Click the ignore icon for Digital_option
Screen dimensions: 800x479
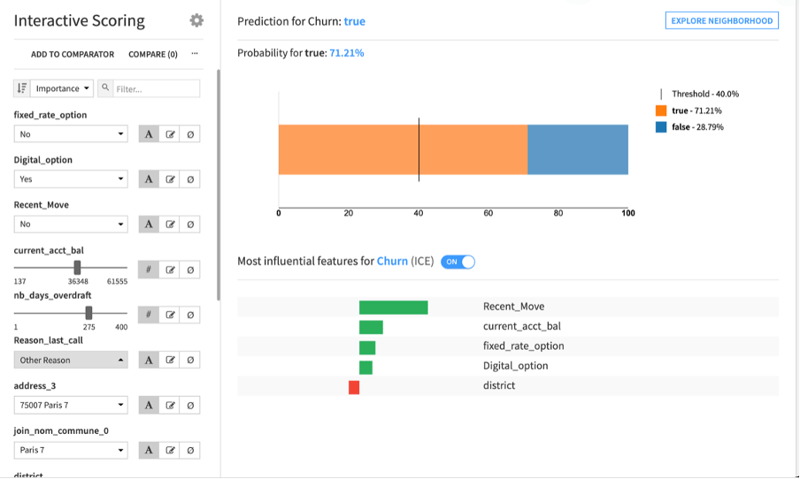pyautogui.click(x=190, y=179)
